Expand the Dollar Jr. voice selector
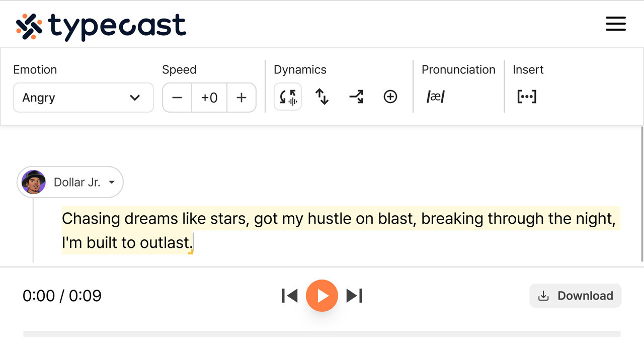The image size is (644, 362). point(70,182)
